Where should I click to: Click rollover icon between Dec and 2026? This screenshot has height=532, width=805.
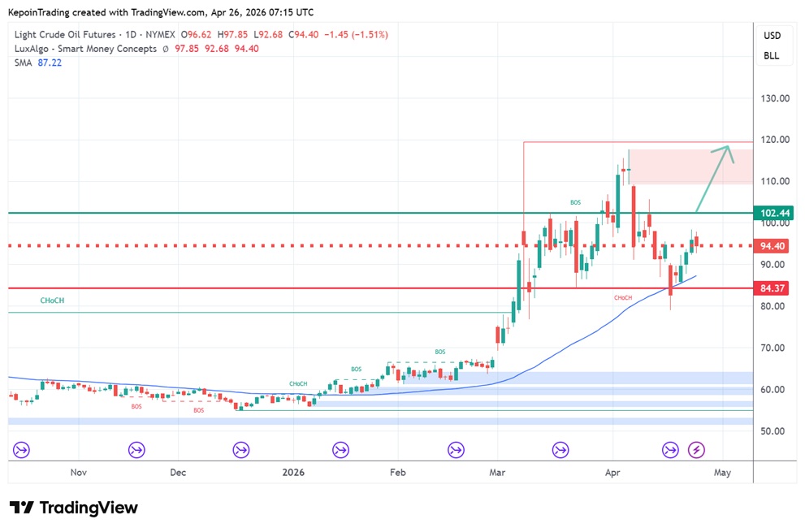tap(240, 449)
